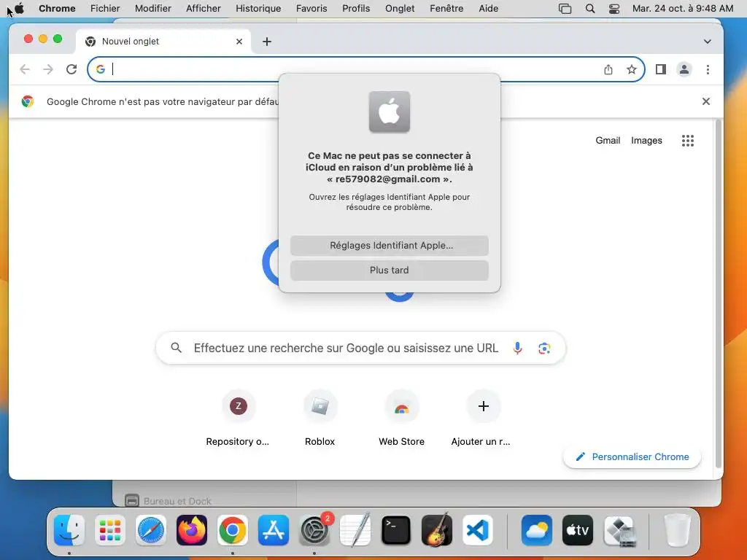Open the Images link
Screen dimensions: 747x560
(x=646, y=141)
